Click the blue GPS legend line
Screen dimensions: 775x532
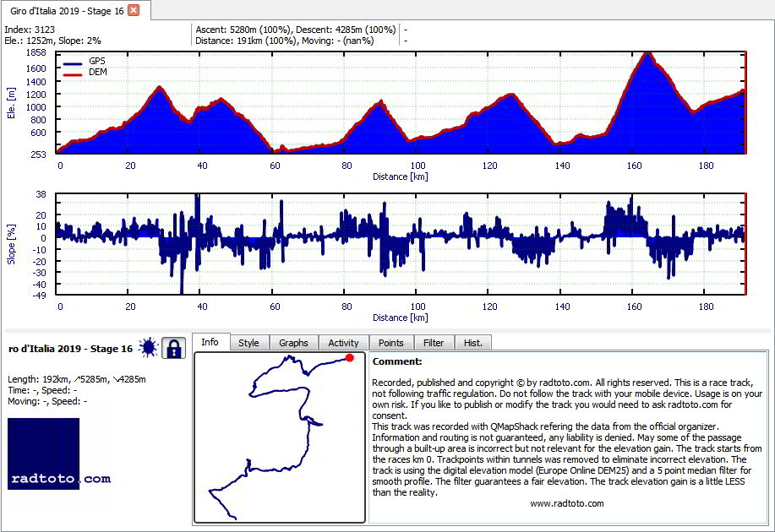(73, 63)
